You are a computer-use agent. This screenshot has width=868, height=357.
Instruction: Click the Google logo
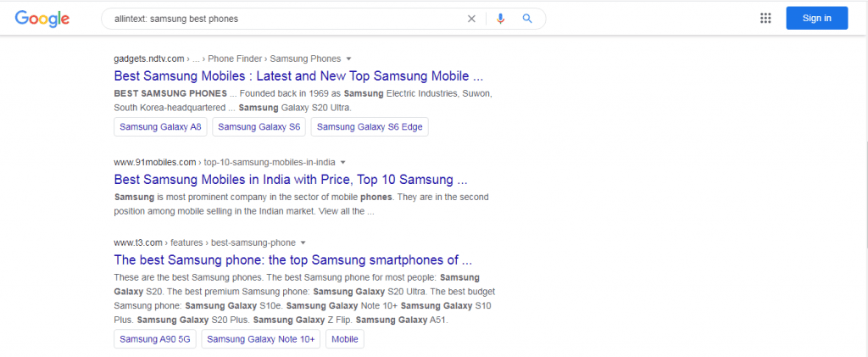pos(42,19)
